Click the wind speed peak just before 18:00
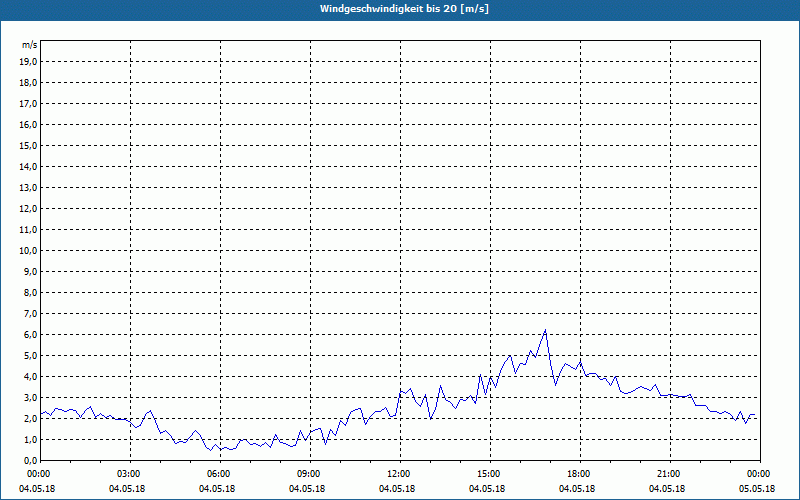Viewport: 800px width, 500px height. click(545, 330)
